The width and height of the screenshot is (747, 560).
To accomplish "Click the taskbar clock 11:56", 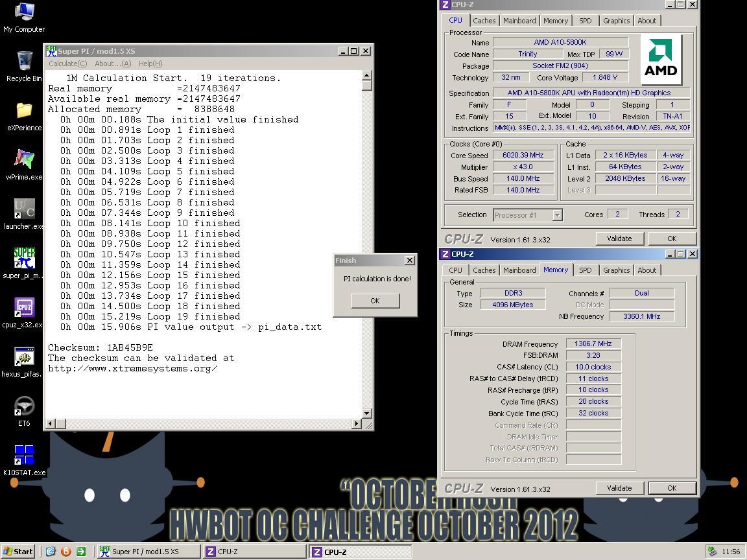I will [x=731, y=552].
